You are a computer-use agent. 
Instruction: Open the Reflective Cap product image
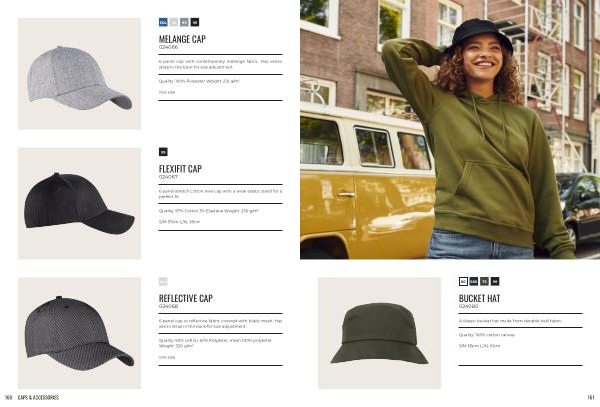(79, 333)
